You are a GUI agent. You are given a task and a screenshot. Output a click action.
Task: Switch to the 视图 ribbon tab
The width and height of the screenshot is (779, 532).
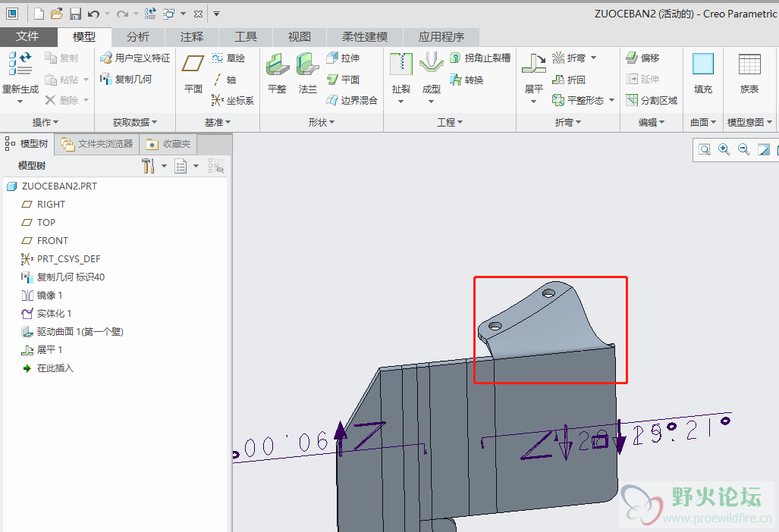point(300,36)
